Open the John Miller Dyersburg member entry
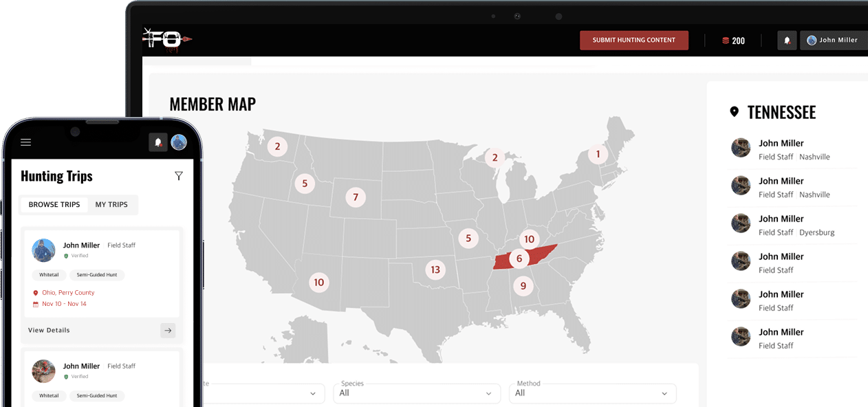 click(792, 225)
